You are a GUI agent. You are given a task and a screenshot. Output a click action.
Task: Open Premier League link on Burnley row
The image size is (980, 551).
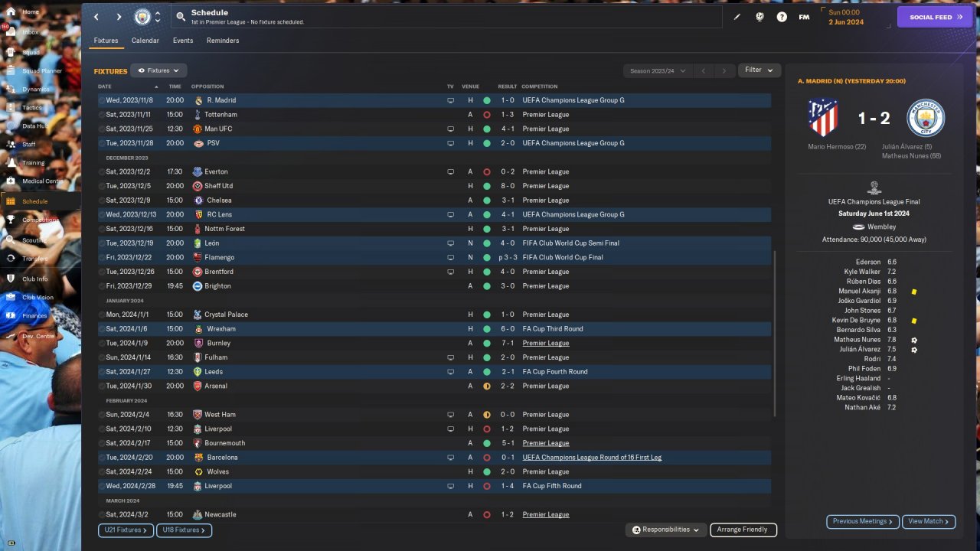pos(546,343)
